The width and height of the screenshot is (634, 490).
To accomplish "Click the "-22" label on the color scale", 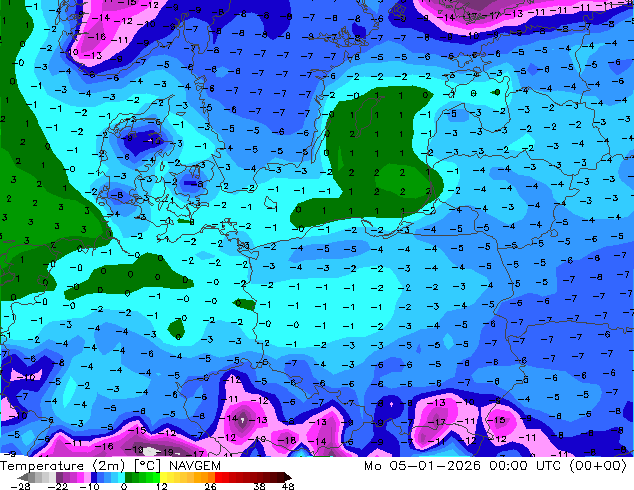I will coord(58,486).
